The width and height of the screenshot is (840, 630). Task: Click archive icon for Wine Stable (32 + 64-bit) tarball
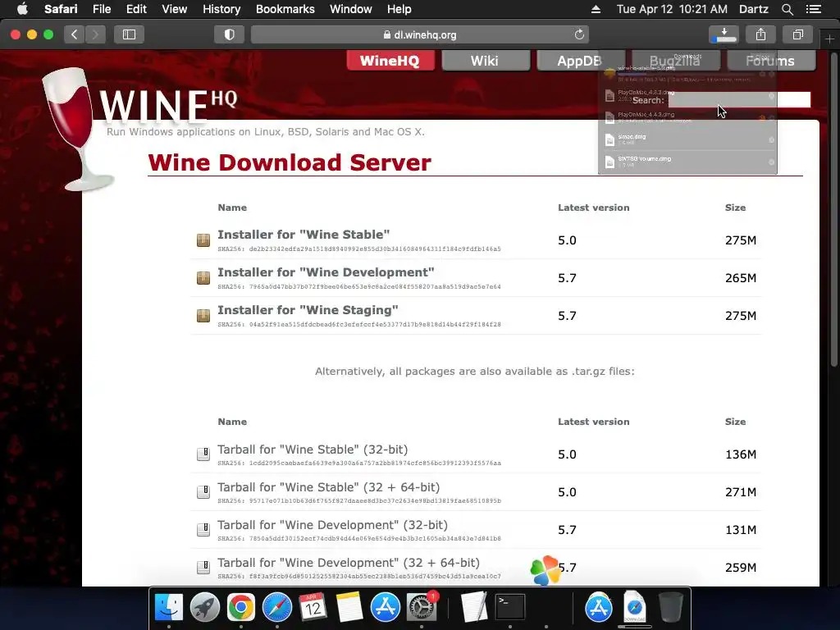click(x=203, y=492)
